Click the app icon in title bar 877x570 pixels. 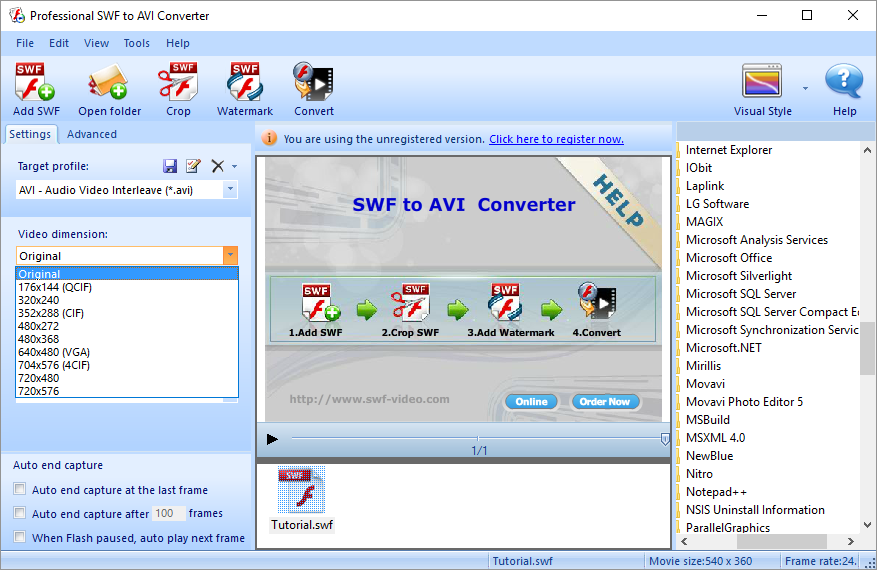point(17,16)
